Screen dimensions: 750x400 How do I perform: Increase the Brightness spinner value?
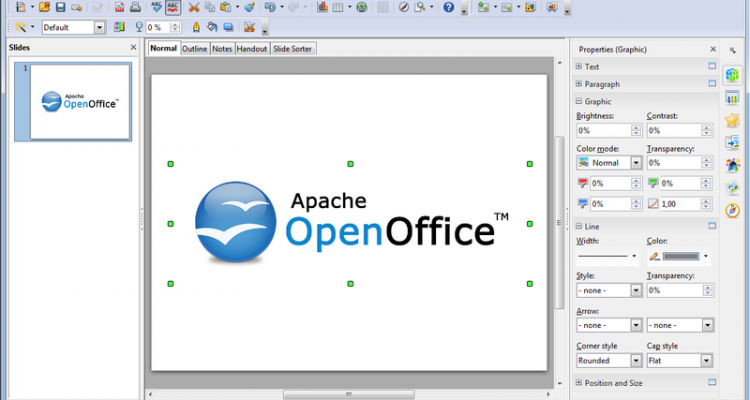coord(636,128)
